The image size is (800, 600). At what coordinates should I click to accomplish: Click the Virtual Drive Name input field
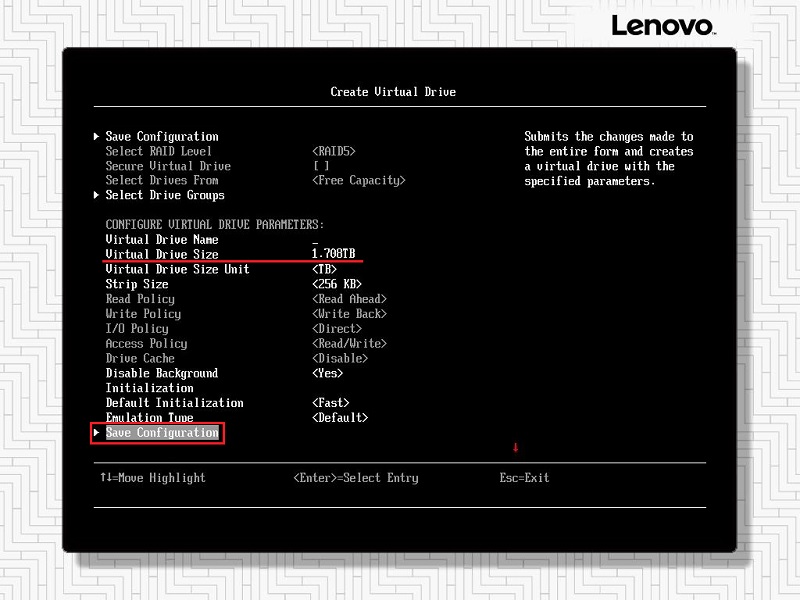tap(316, 240)
